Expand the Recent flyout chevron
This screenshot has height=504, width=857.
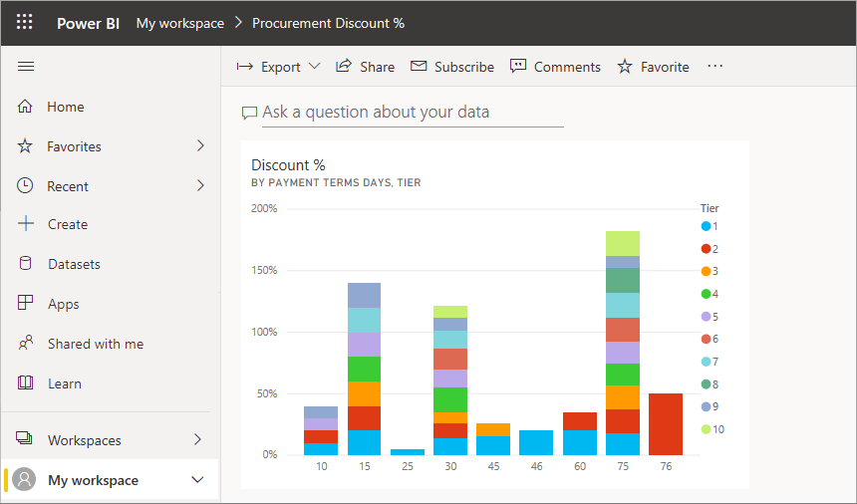(x=199, y=186)
